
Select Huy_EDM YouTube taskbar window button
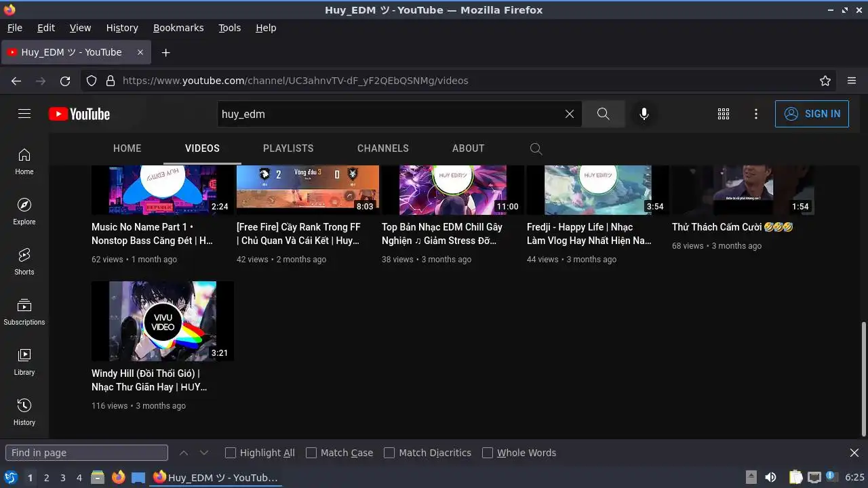point(216,478)
